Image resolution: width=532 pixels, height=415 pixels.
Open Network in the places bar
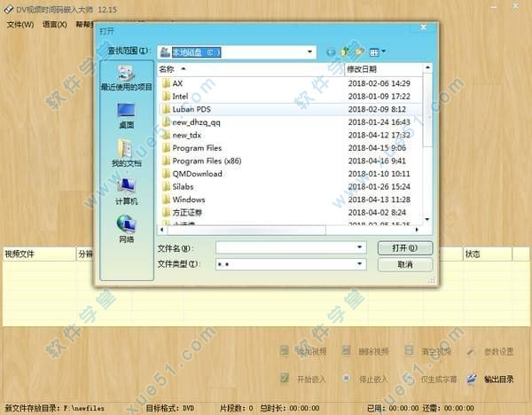126,229
